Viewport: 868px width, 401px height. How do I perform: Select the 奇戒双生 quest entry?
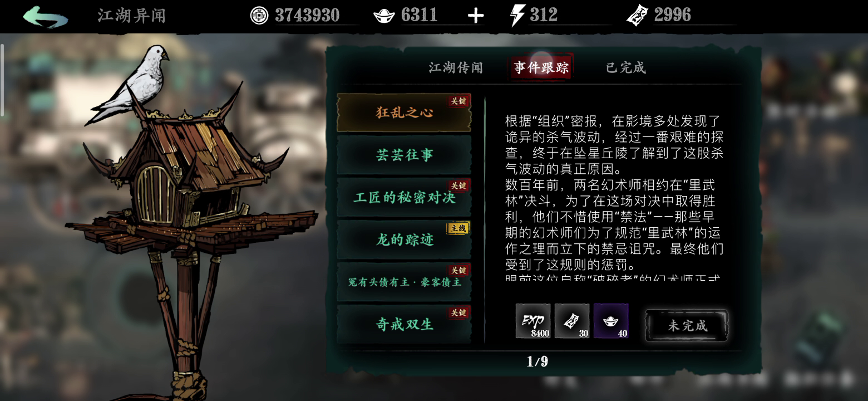[x=404, y=324]
